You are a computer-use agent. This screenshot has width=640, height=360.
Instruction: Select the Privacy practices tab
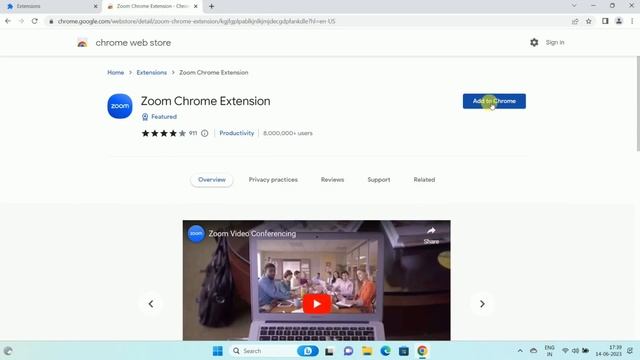[273, 180]
